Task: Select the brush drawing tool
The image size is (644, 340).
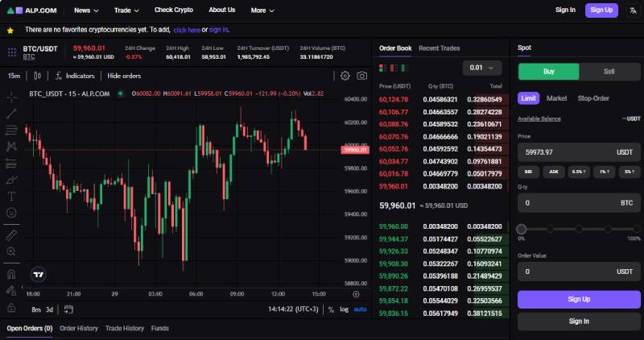Action: tap(11, 180)
